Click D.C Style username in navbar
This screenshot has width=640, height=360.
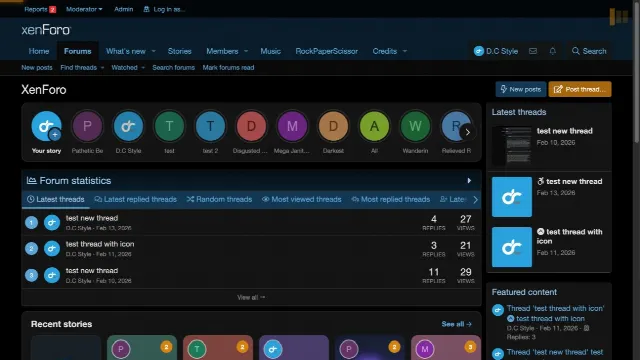(x=502, y=51)
